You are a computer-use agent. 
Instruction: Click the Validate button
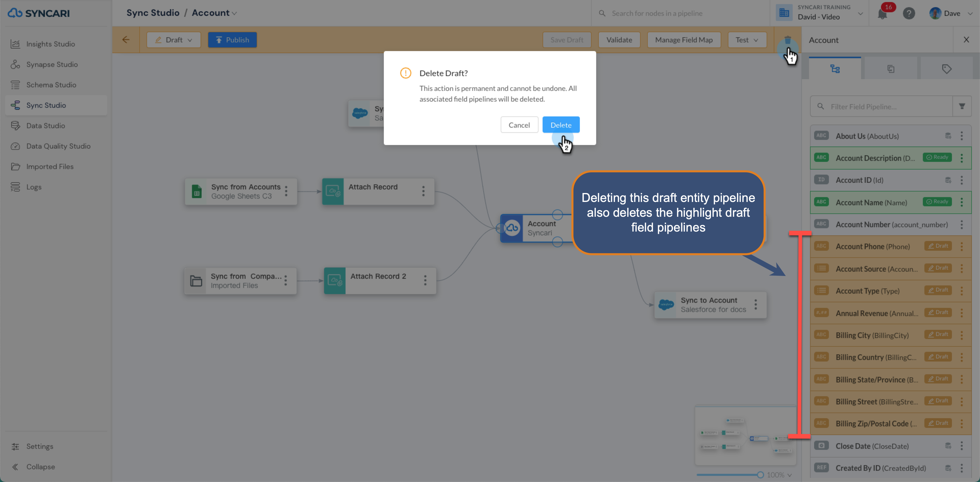[x=619, y=40]
